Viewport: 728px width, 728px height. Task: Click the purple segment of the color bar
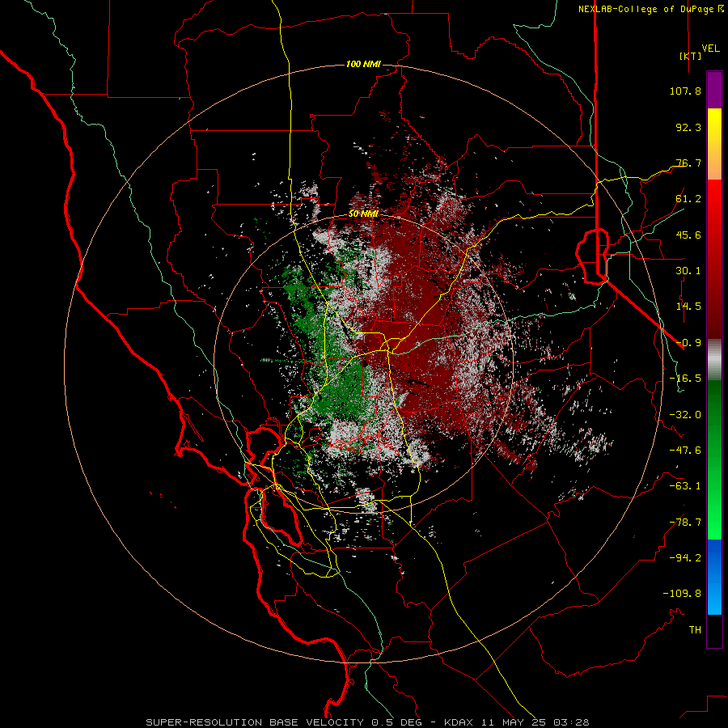pos(714,90)
